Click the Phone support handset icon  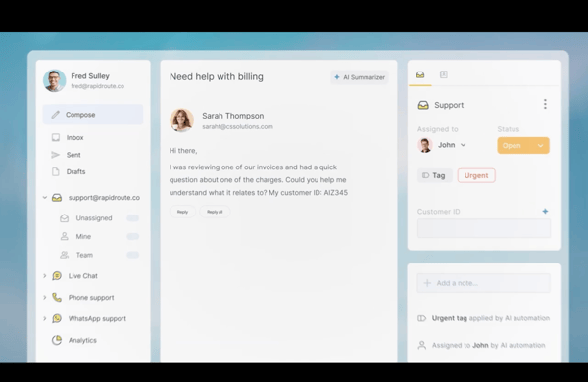pos(57,298)
